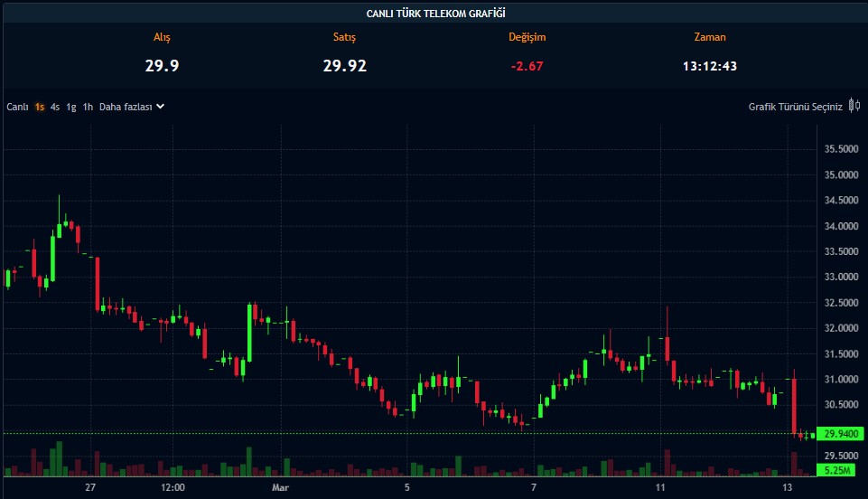The width and height of the screenshot is (868, 499).
Task: Click the 35.0000 level on price scale
Action: 841,175
